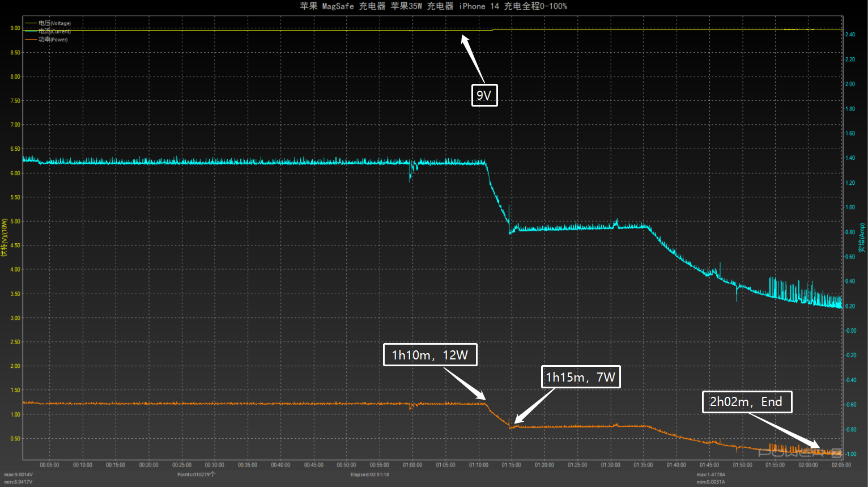The height and width of the screenshot is (487, 868).
Task: Click the 6.50 tick on left axis
Action: tap(15, 149)
